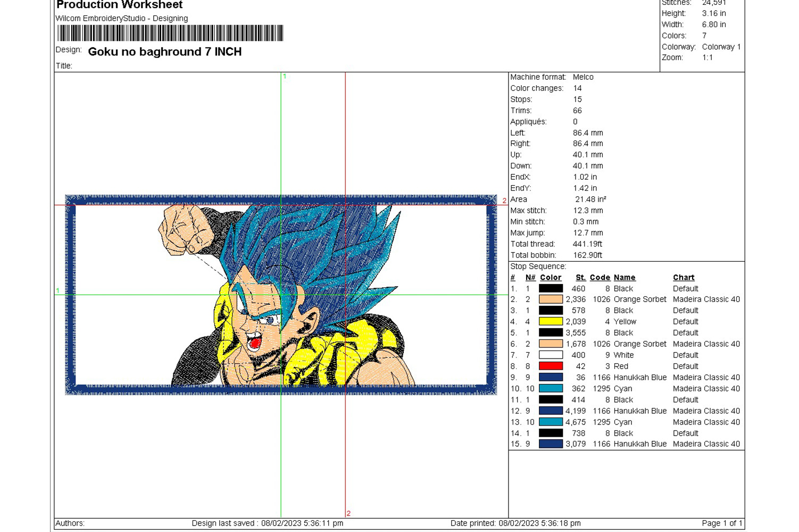Screen dimensions: 799x532
Task: Select the Total bobbin value "162.90ft"
Action: point(587,255)
